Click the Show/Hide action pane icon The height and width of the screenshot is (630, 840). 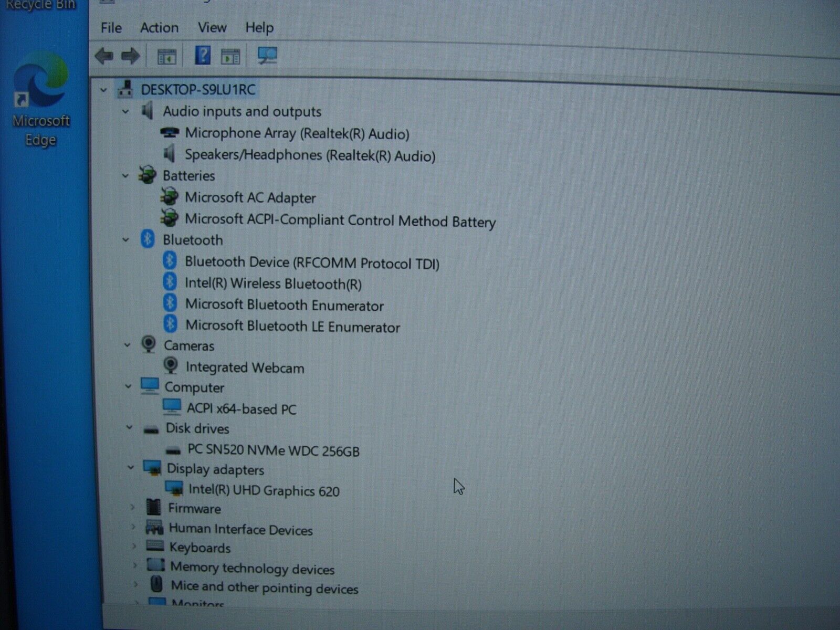[230, 56]
